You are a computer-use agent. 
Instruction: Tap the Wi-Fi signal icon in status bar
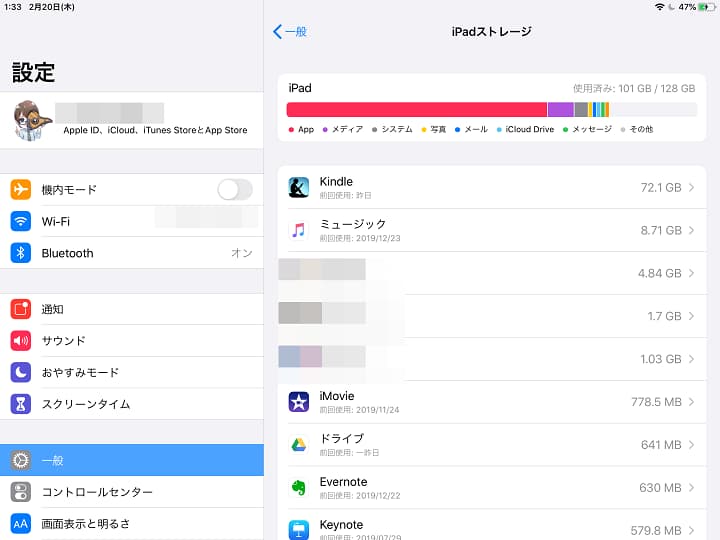point(659,7)
